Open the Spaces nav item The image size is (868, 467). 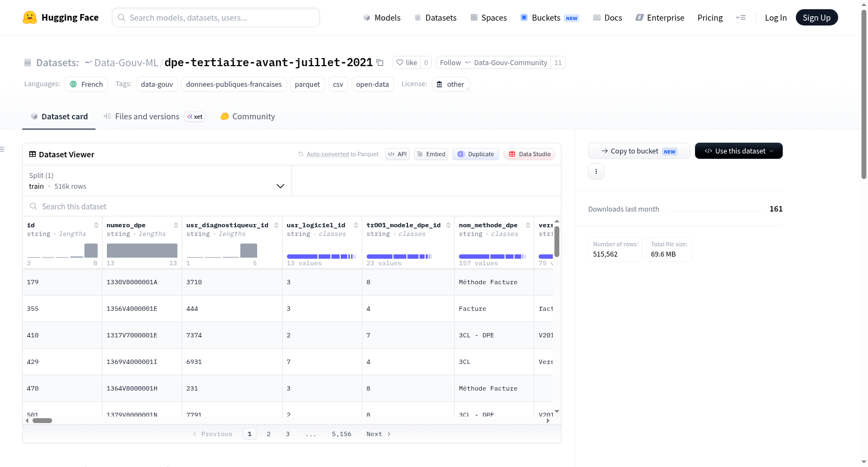[x=489, y=18]
